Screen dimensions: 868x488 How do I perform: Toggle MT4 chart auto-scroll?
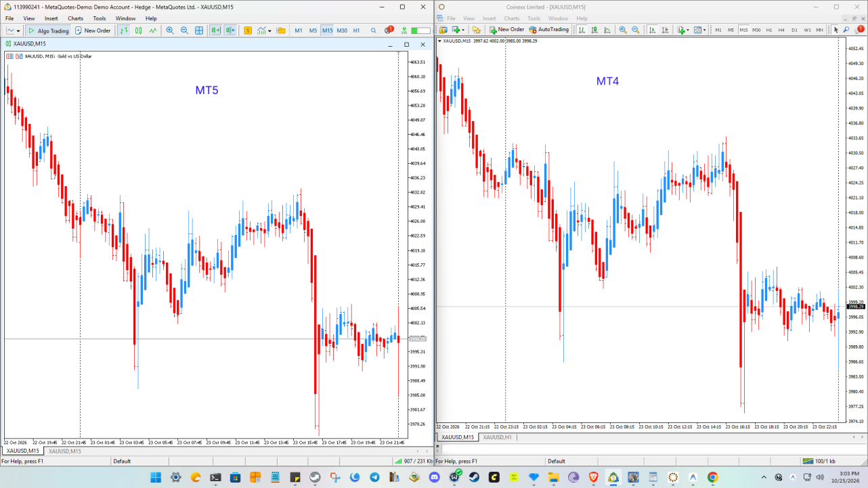click(x=653, y=30)
